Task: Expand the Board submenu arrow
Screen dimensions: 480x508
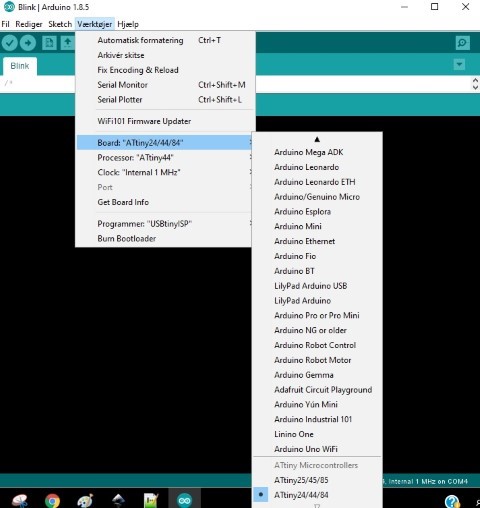Action: [x=250, y=142]
